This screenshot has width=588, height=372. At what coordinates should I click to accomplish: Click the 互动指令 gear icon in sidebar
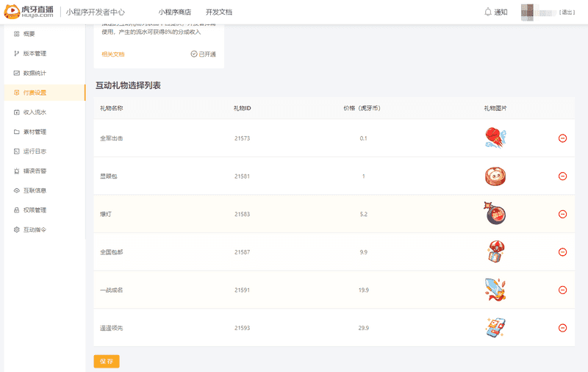tap(16, 229)
